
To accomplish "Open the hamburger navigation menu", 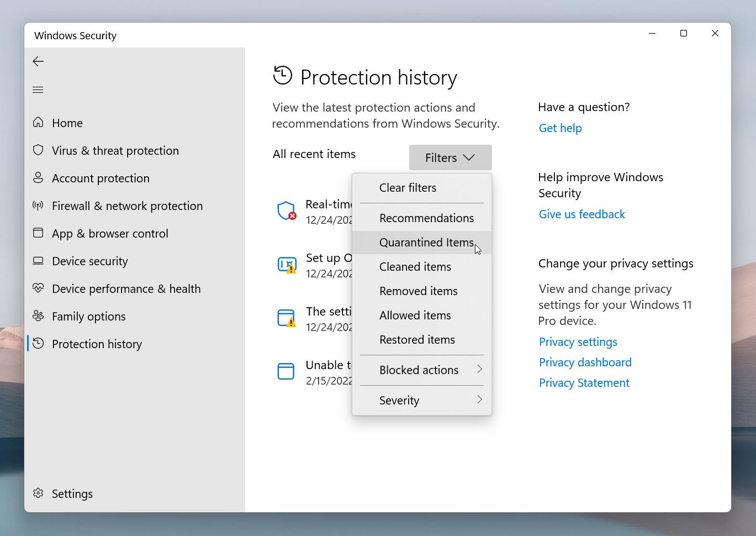I will [x=38, y=90].
